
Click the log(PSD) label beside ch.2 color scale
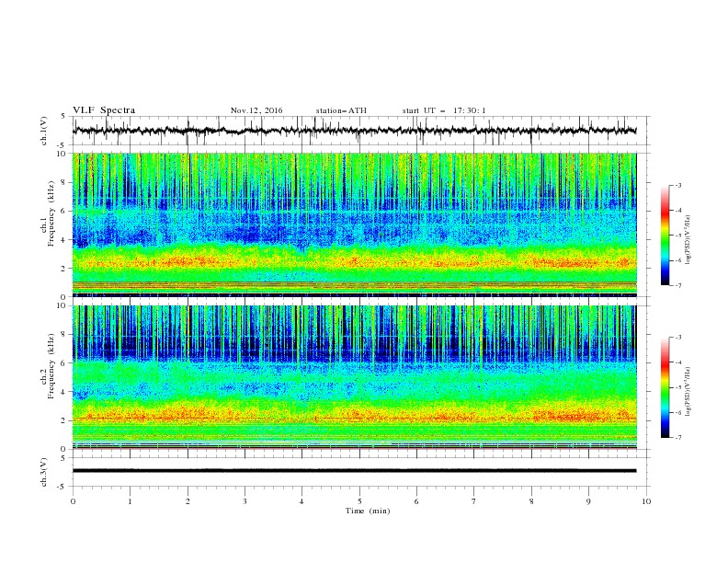(688, 392)
